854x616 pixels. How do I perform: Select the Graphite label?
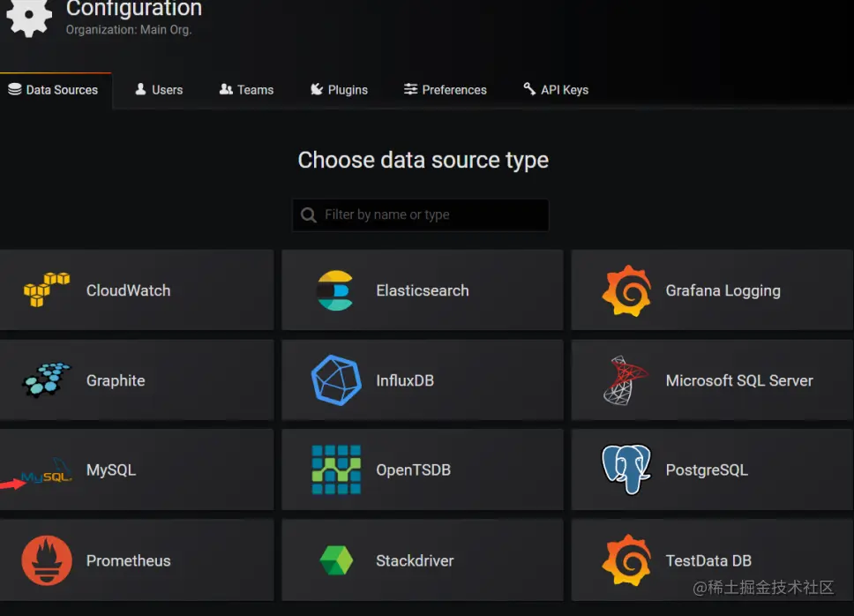coord(116,380)
